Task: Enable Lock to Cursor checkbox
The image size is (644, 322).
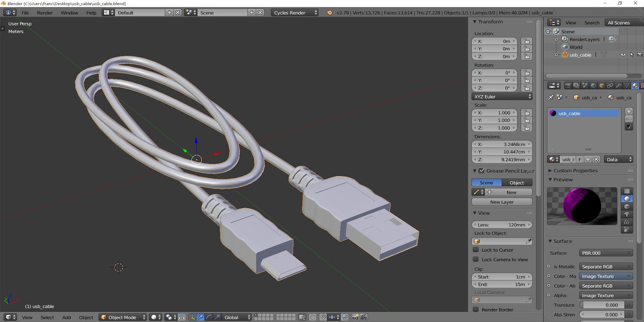Action: tap(476, 250)
